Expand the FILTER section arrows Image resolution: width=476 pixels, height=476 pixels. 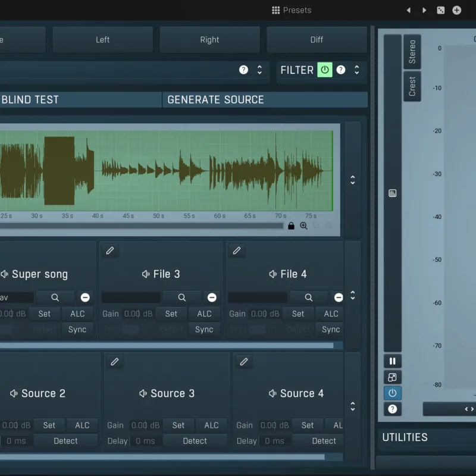coord(357,70)
